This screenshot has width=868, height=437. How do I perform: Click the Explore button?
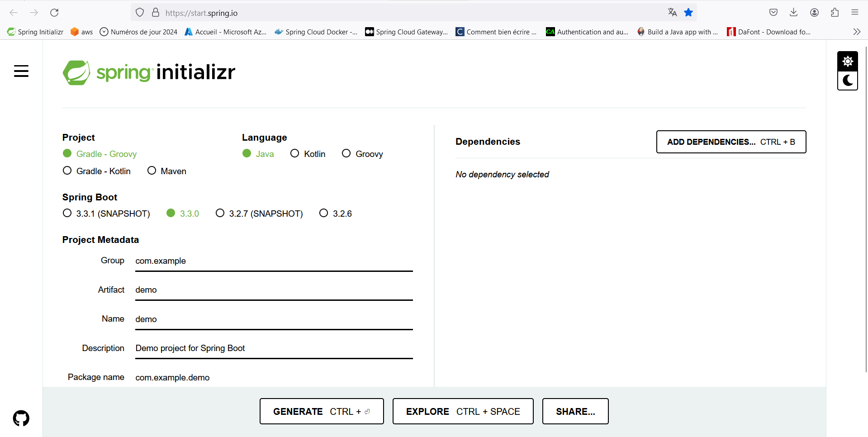click(463, 412)
